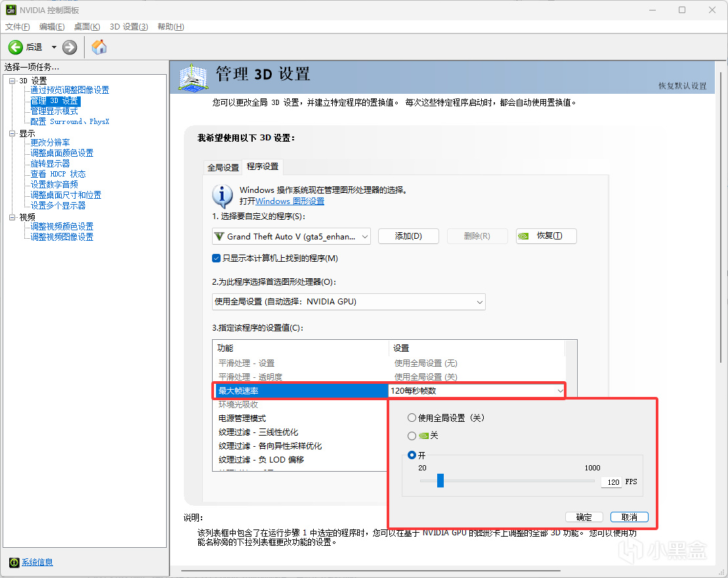
Task: Select 通过预览调整图像设置 in the tree
Action: point(70,90)
